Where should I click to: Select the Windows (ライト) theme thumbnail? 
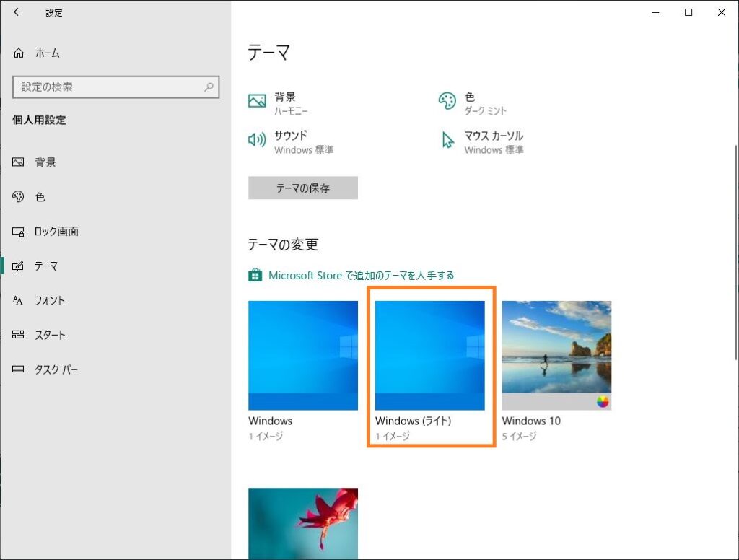tap(430, 356)
